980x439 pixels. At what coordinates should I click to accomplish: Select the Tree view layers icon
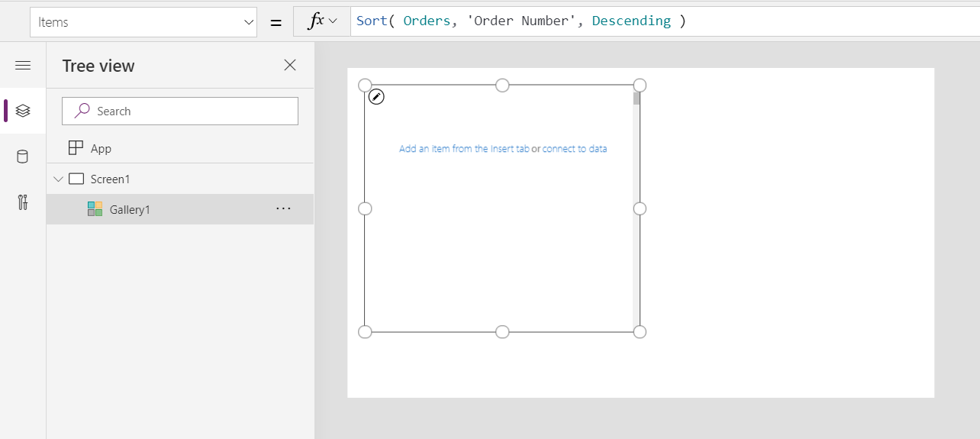click(23, 111)
